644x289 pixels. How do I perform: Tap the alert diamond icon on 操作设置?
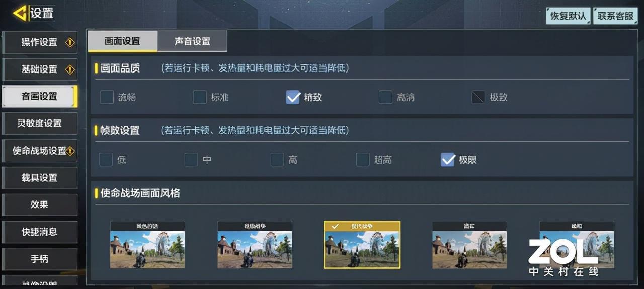pos(70,42)
